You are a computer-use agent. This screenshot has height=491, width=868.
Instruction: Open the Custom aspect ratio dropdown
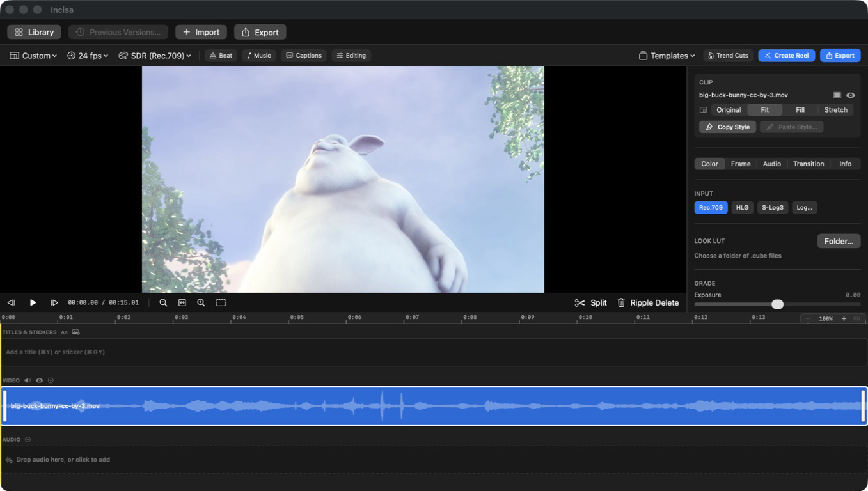[33, 56]
